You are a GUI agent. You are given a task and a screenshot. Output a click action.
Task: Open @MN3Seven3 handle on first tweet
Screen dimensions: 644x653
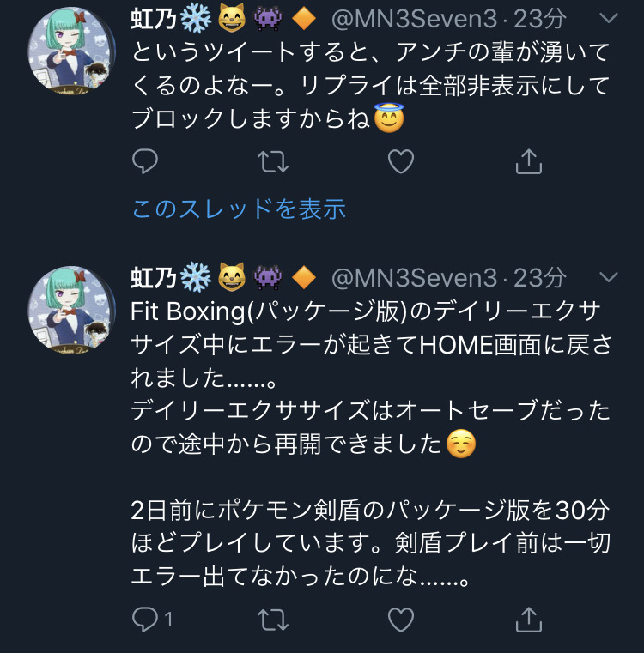(x=414, y=19)
